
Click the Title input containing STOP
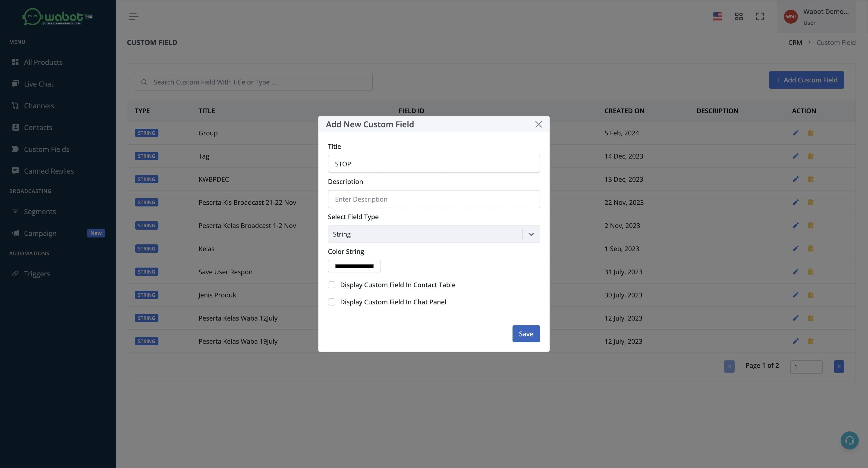point(434,164)
